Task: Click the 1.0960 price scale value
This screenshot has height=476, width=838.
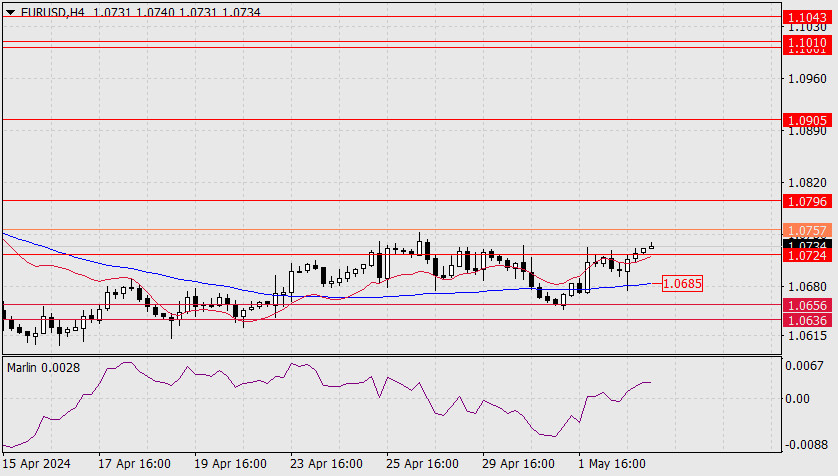Action: [808, 79]
